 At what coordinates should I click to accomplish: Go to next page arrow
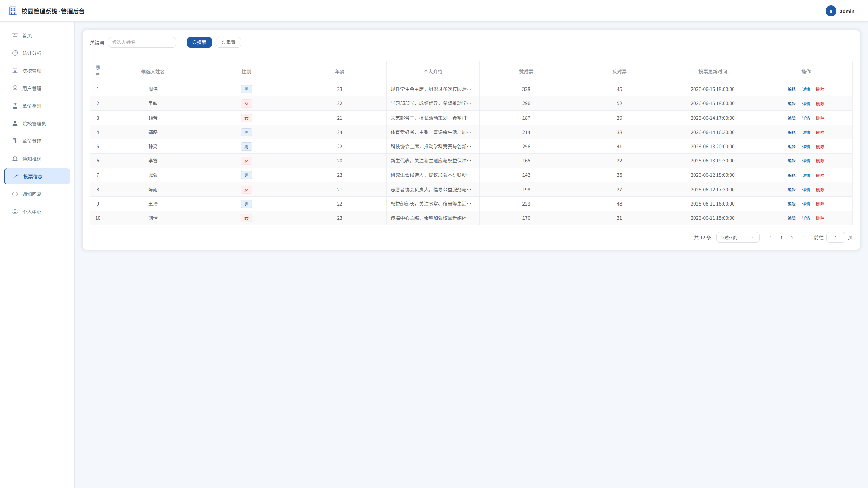pyautogui.click(x=803, y=237)
